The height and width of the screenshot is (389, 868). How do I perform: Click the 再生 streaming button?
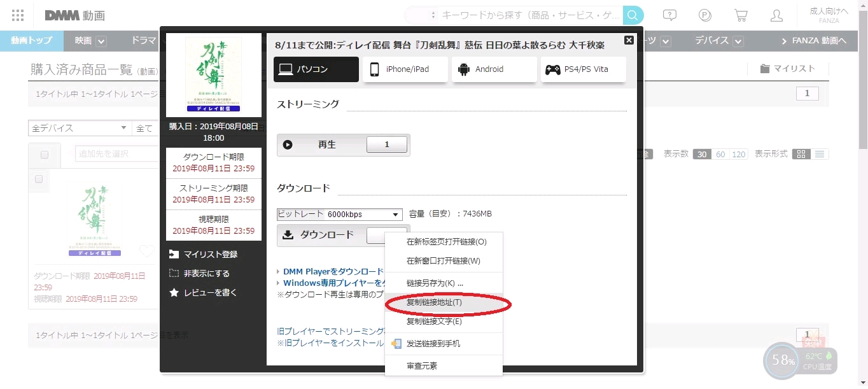pos(344,145)
